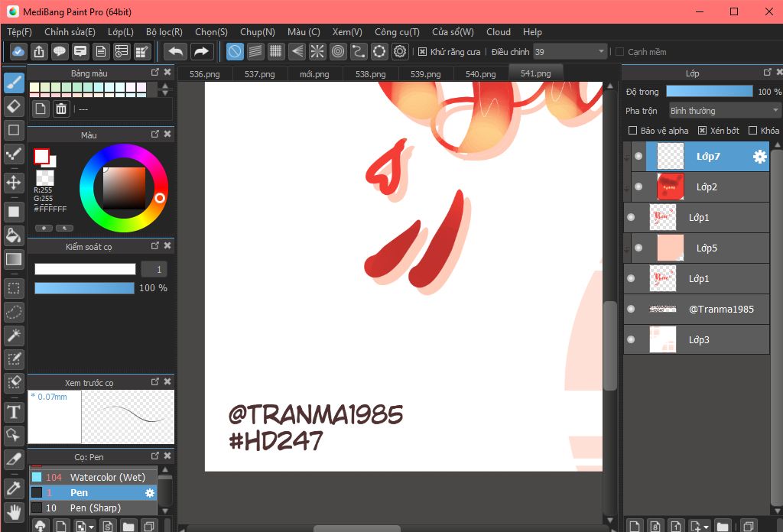Open the Pha trộn blend mode dropdown
This screenshot has width=783, height=532.
tap(724, 110)
